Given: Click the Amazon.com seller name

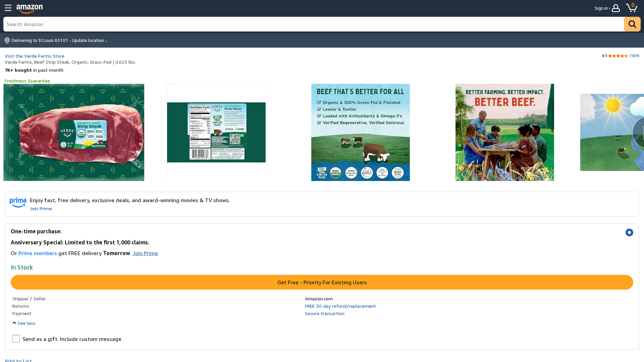Looking at the screenshot, I should 319,299.
